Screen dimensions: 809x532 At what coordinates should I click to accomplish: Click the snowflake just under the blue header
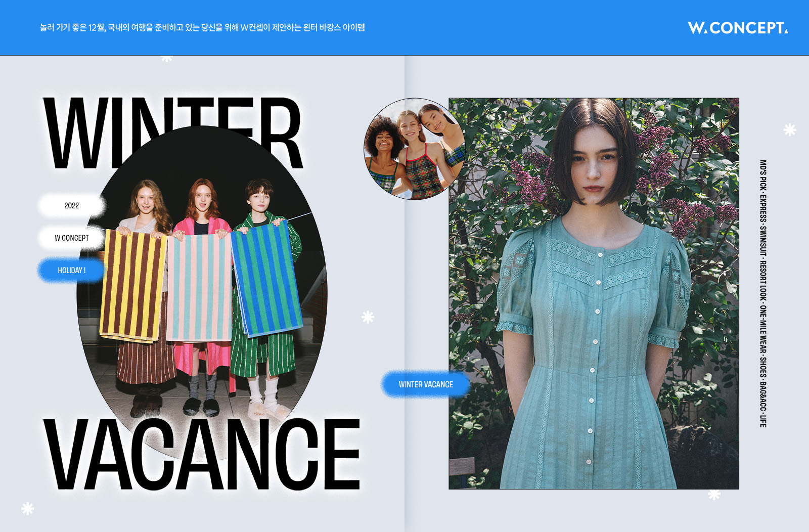coord(167,58)
